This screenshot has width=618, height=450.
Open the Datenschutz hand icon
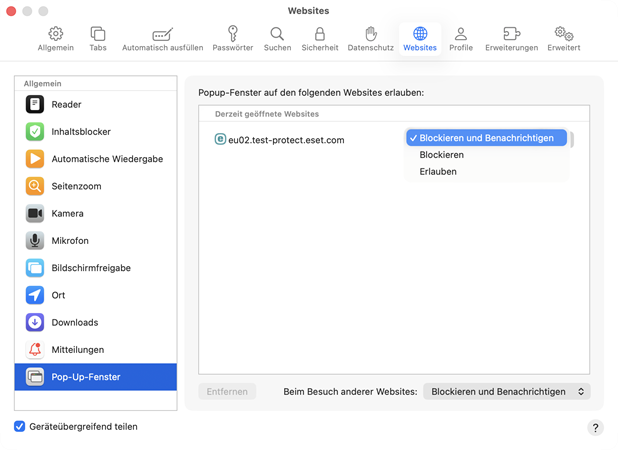coord(370,34)
